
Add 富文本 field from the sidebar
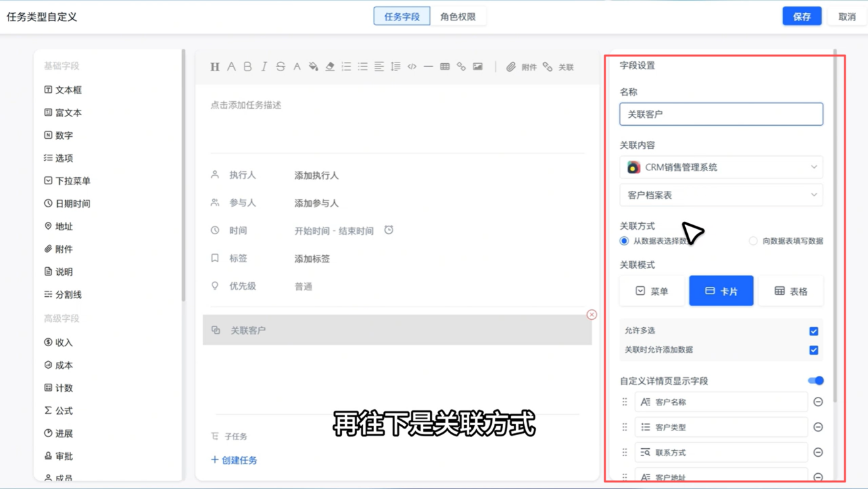pos(63,113)
